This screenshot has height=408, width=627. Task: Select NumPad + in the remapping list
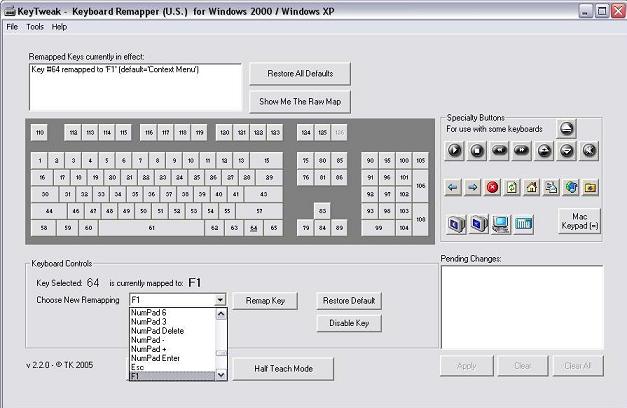tap(172, 349)
